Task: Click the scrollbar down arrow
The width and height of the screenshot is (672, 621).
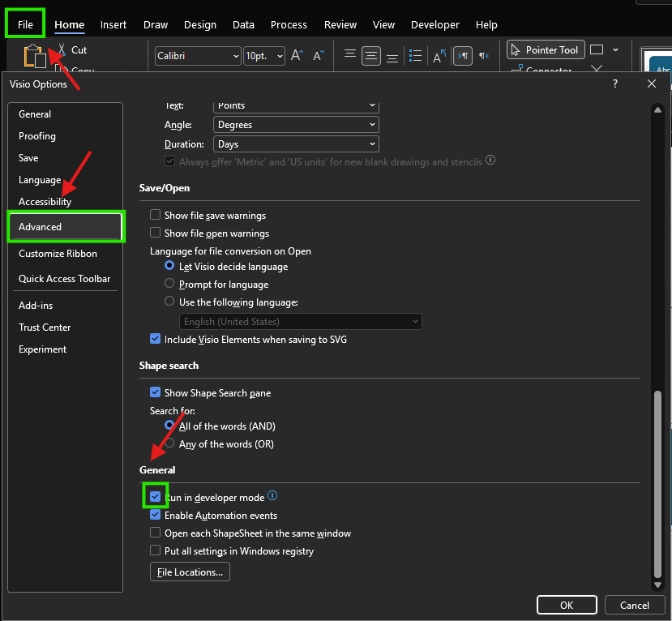Action: pyautogui.click(x=657, y=585)
